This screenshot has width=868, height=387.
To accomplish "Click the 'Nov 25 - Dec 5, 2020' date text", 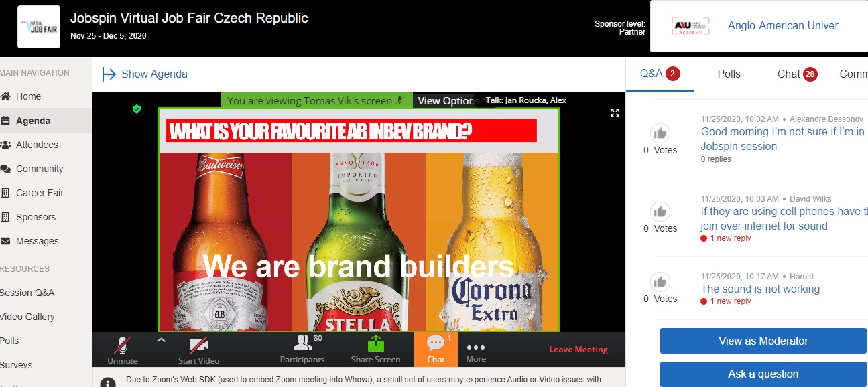I will pyautogui.click(x=108, y=36).
